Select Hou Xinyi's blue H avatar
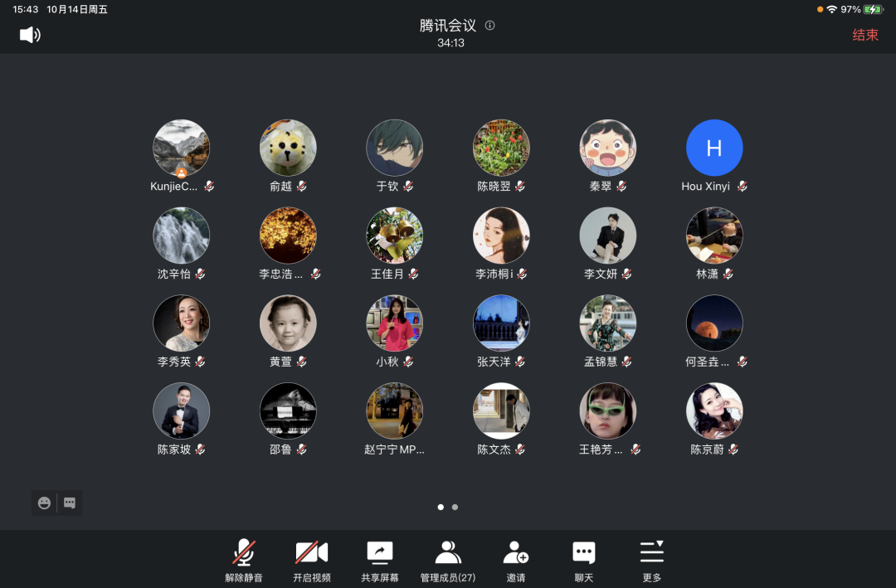Screen dimensions: 896x588 713,148
